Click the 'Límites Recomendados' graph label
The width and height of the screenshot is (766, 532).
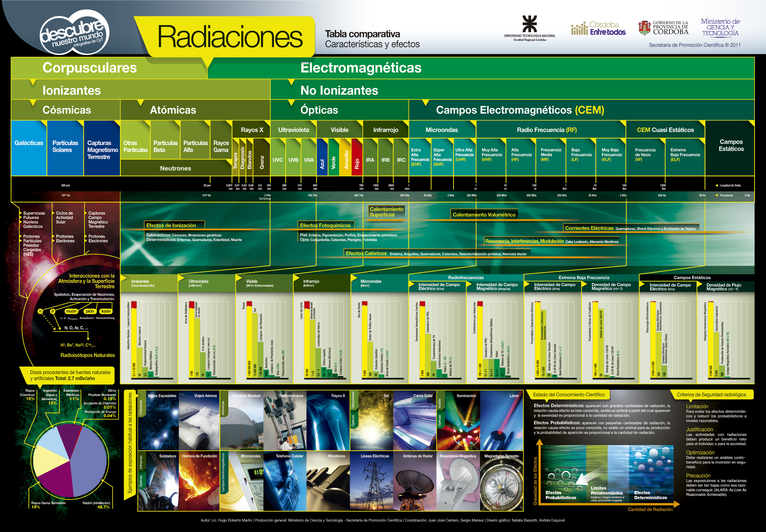607,490
